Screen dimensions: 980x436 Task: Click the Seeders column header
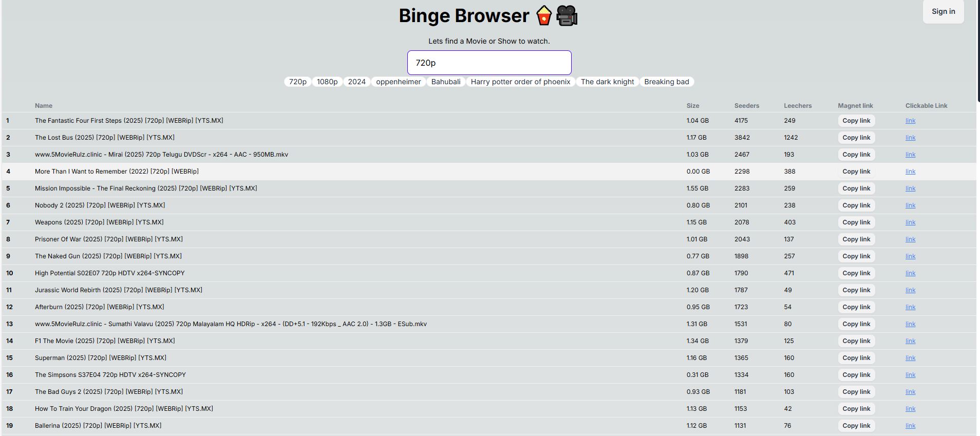tap(746, 106)
